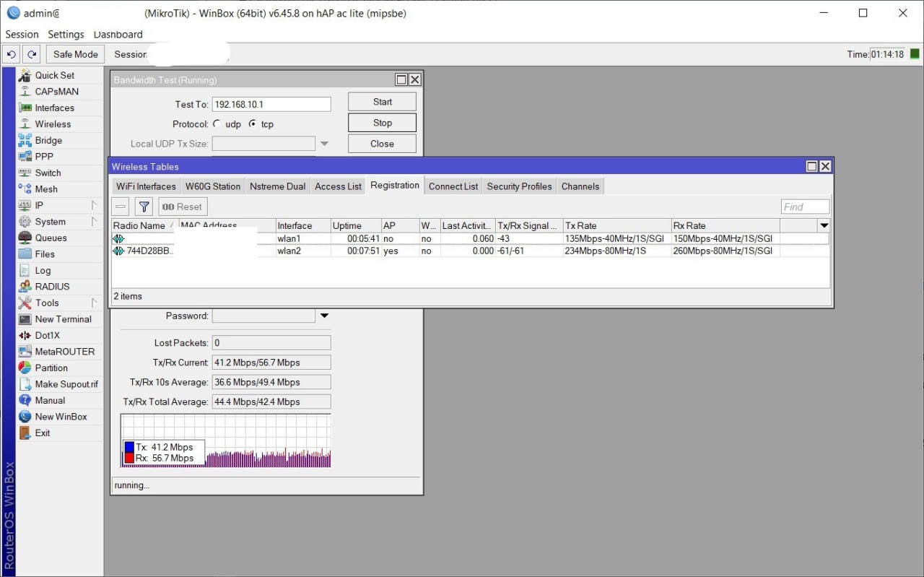Open Quick Set from sidebar

point(55,75)
